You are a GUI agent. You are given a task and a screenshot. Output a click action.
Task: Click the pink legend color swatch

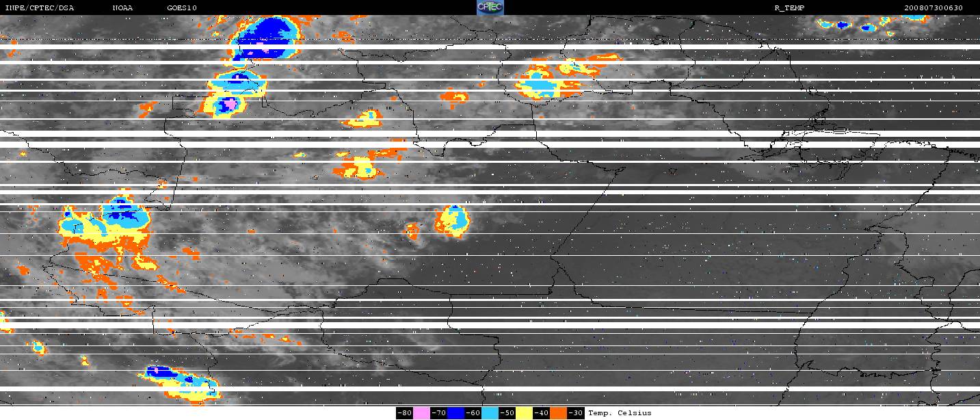pyautogui.click(x=421, y=413)
